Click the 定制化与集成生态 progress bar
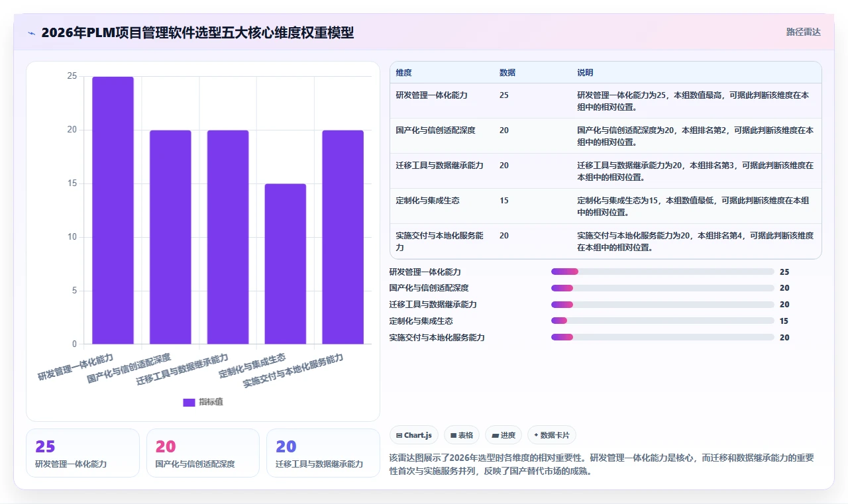Viewport: 848px width, 504px height. pos(662,321)
